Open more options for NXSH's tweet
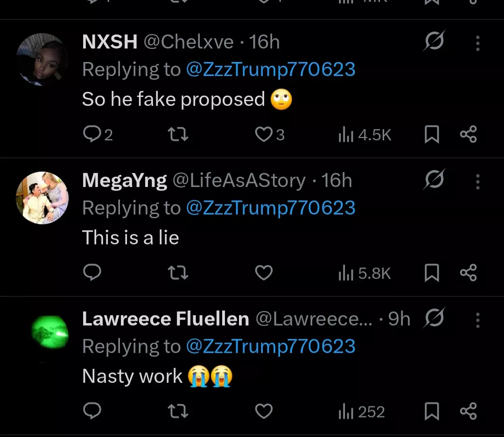 point(477,43)
